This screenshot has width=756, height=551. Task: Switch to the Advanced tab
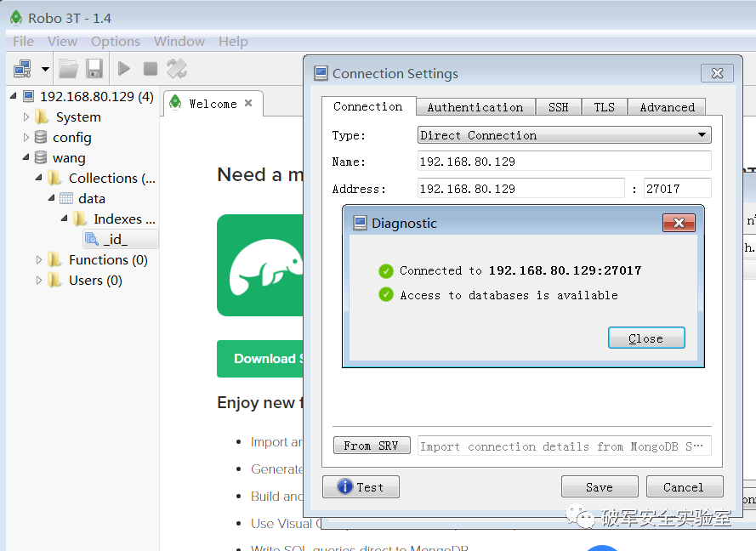coord(667,107)
